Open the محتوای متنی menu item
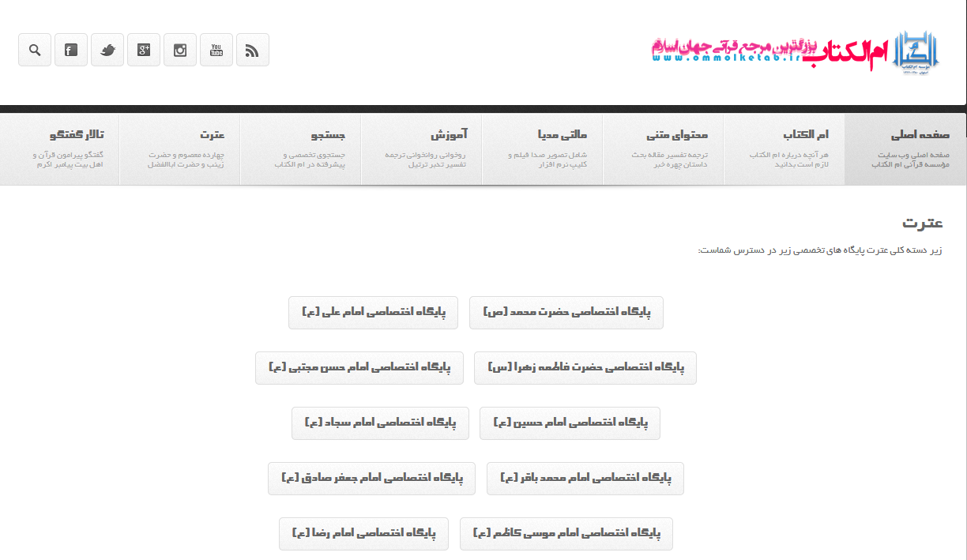Viewport: 967px width, 560px height. click(x=663, y=149)
